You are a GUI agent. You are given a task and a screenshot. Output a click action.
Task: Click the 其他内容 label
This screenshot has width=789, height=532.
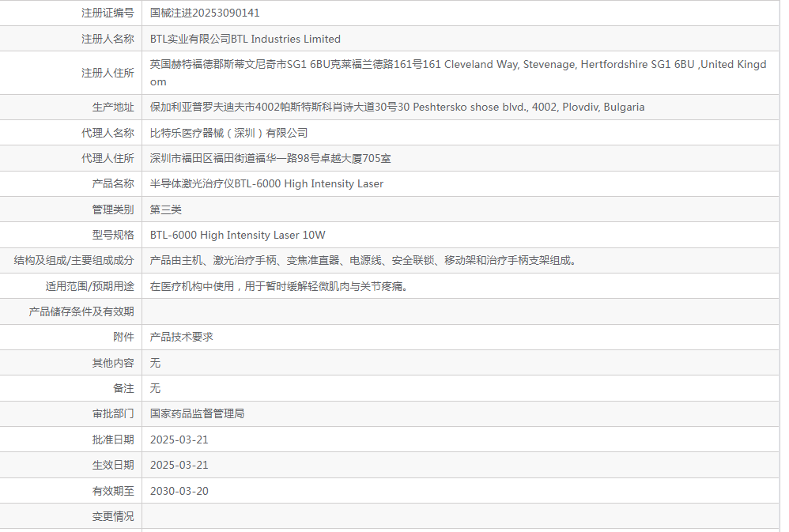point(113,363)
